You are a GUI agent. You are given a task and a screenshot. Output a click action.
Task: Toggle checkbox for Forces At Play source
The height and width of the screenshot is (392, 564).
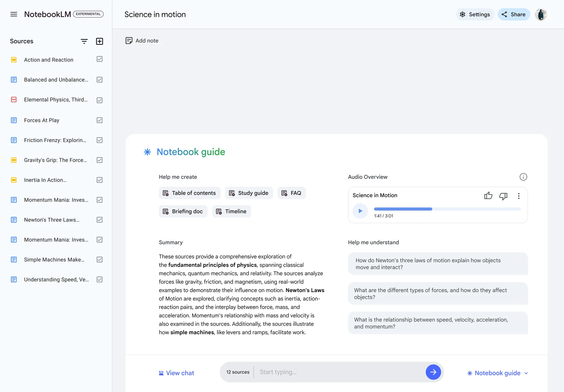point(100,120)
